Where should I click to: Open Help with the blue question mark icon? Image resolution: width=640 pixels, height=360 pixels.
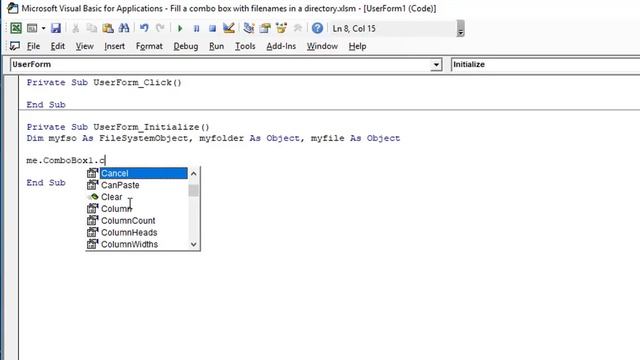click(x=317, y=28)
